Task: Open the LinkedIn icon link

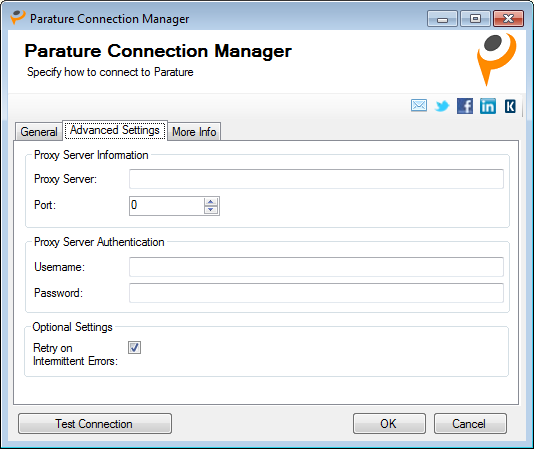Action: 488,106
